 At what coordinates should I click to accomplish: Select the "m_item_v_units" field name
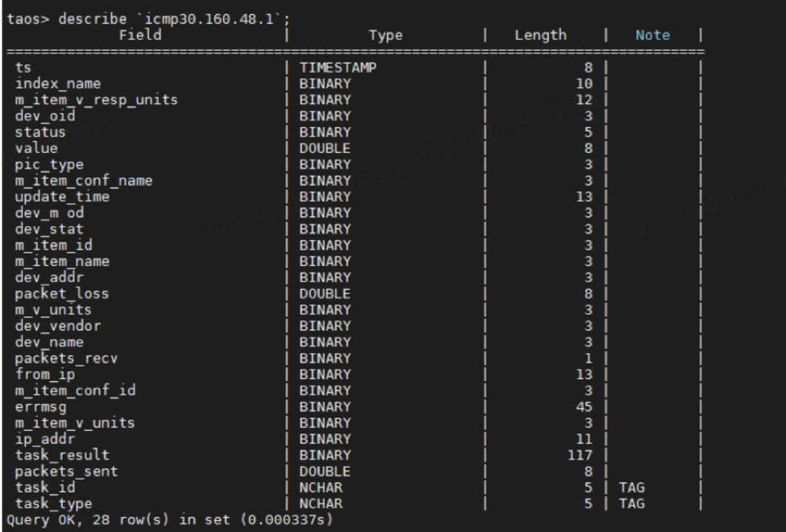point(75,423)
